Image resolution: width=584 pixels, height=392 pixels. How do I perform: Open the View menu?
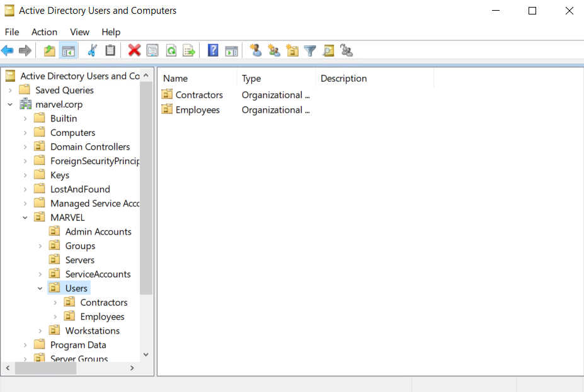[80, 32]
